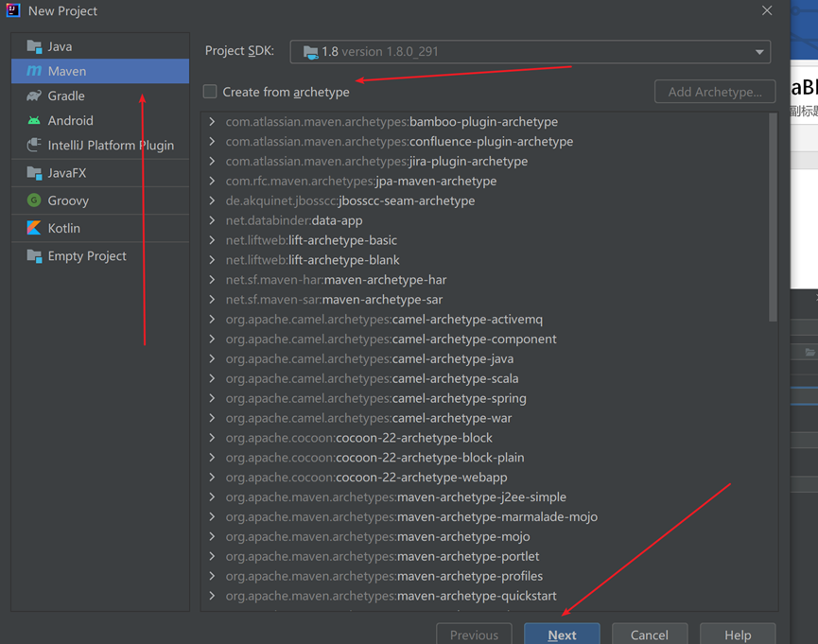Expand bamboo-plugin-archetype entry

[212, 122]
